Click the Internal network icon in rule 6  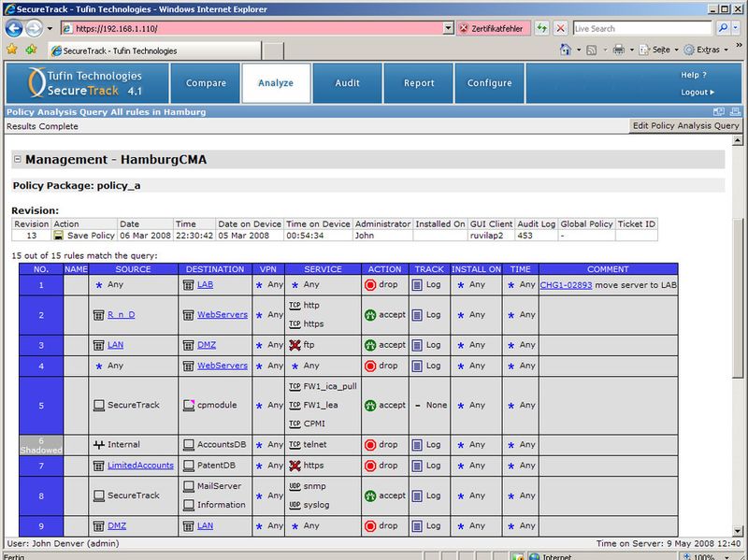[x=98, y=445]
